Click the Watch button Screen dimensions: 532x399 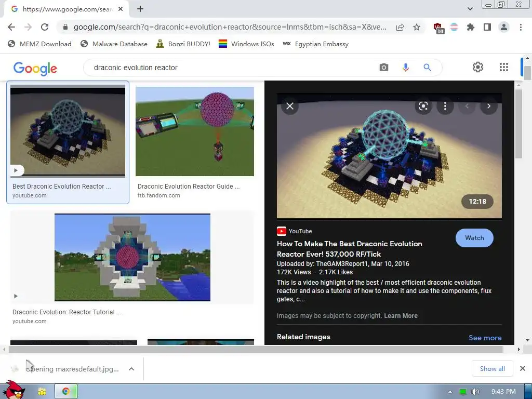pyautogui.click(x=474, y=238)
